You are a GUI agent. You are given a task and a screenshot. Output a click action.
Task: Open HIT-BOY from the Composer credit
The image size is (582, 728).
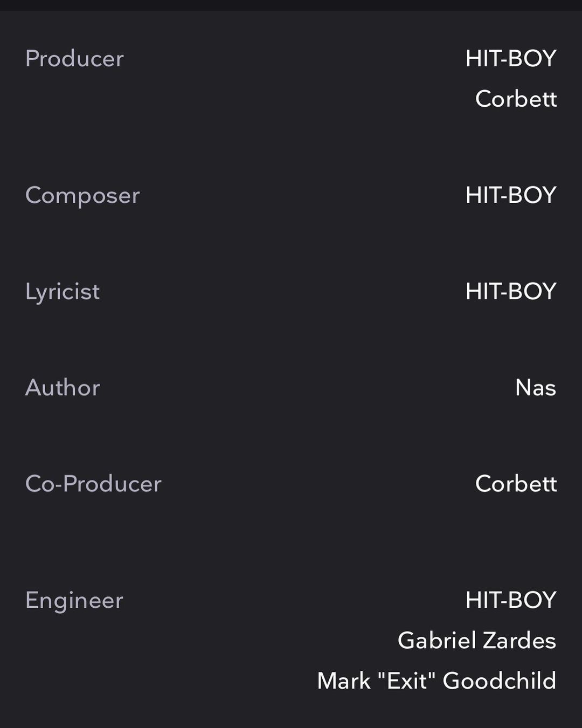pyautogui.click(x=510, y=195)
